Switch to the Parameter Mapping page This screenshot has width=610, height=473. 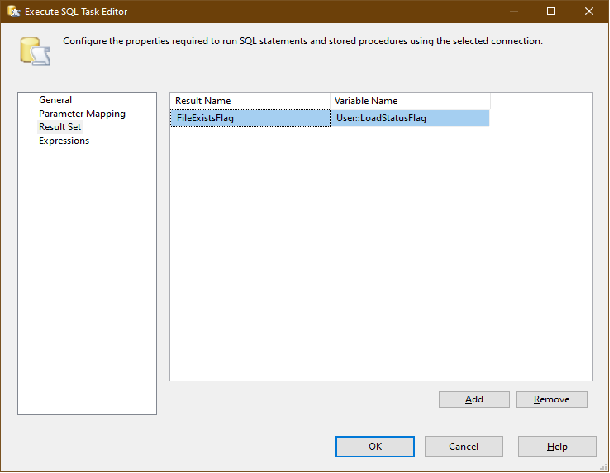pyautogui.click(x=82, y=114)
